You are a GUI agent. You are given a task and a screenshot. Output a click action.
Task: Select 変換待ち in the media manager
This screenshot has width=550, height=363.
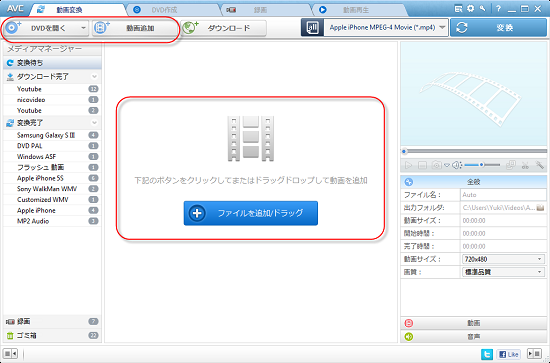(x=52, y=63)
